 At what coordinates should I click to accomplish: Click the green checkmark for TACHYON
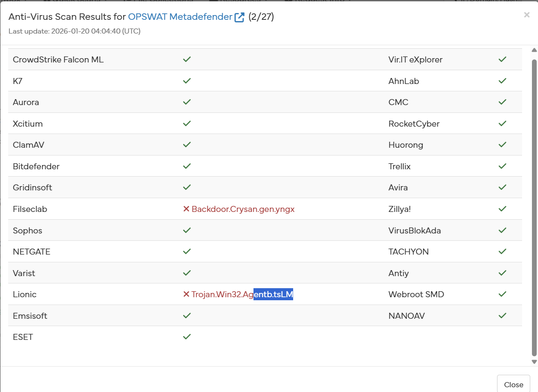[502, 252]
